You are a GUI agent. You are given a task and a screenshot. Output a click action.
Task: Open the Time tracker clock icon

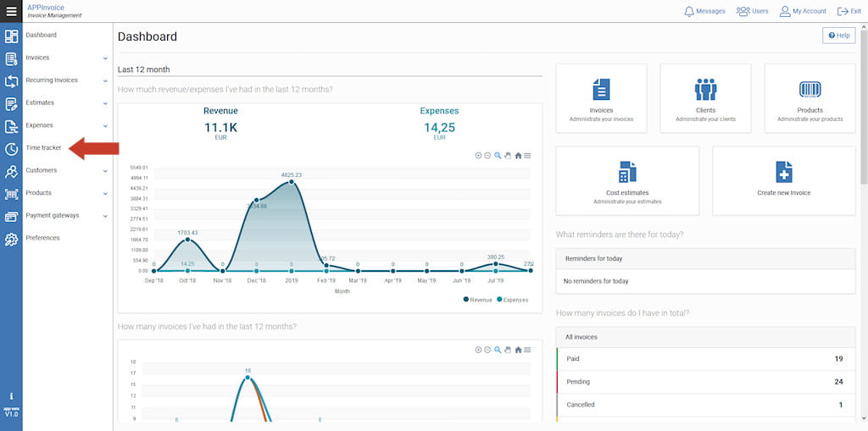[x=11, y=149]
